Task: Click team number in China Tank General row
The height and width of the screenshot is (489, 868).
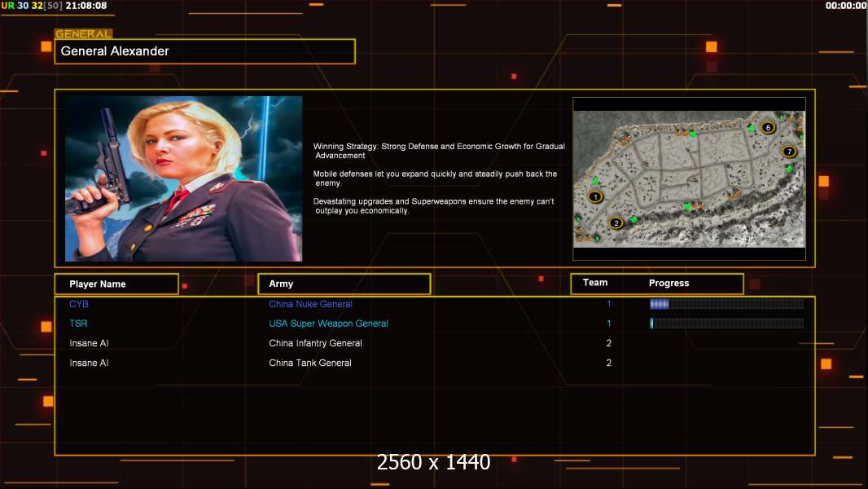Action: pyautogui.click(x=609, y=363)
